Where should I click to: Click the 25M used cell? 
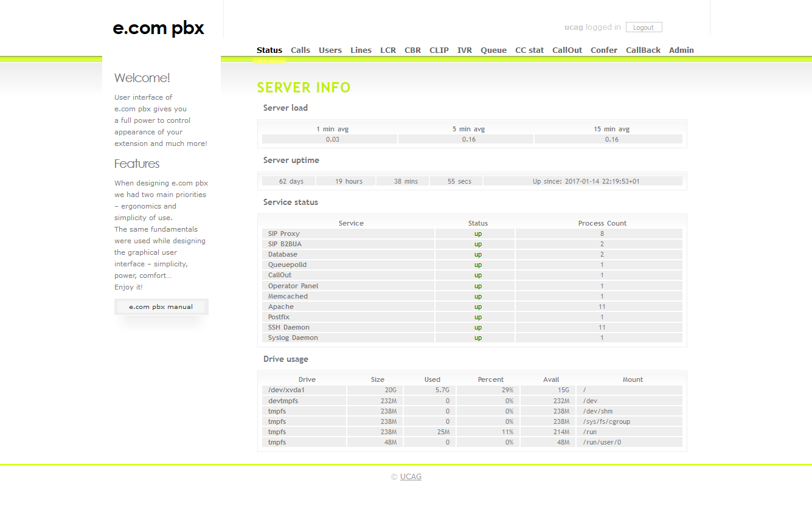(430, 432)
